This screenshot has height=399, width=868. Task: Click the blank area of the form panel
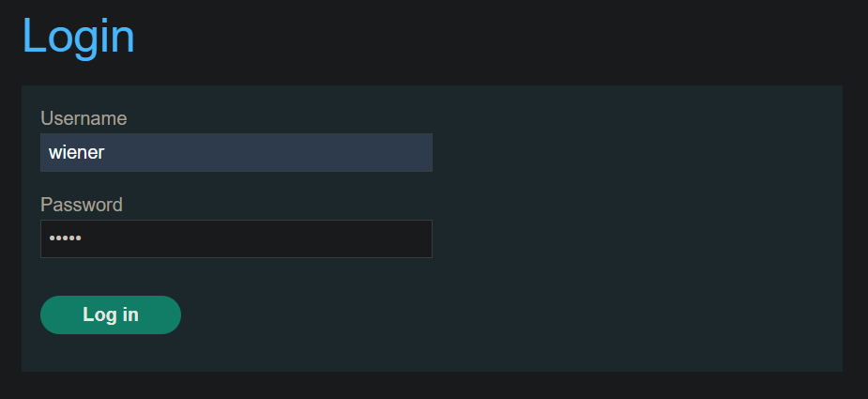(636, 227)
